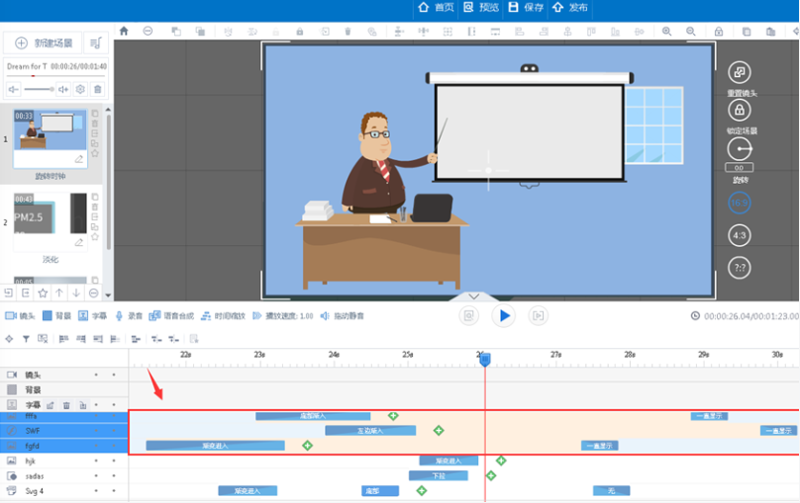This screenshot has height=503, width=800.
Task: Click the zoom out magnifier in canvas toolbar
Action: [691, 31]
